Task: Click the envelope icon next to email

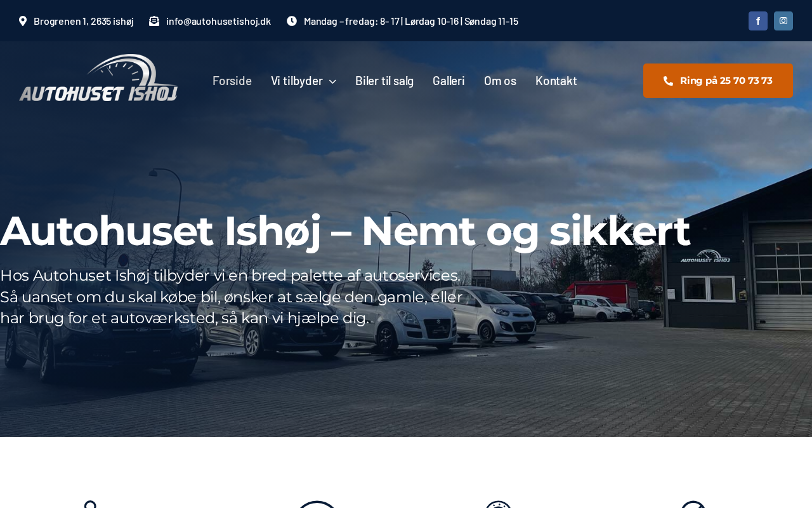Action: (x=154, y=21)
